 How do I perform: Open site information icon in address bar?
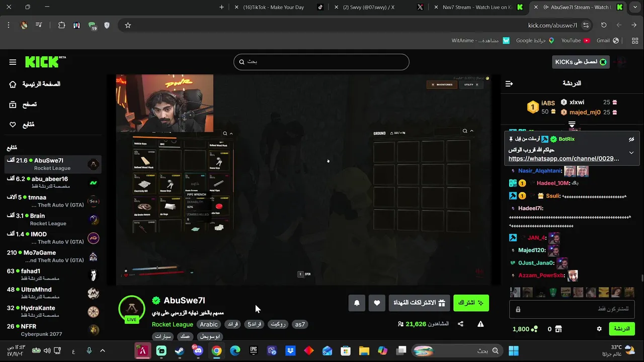(x=586, y=25)
